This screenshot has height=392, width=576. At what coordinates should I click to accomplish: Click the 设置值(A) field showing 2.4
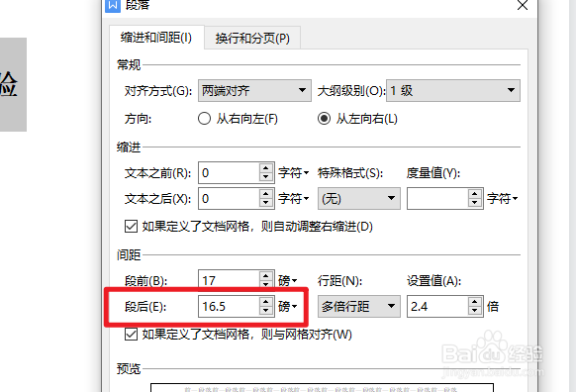(437, 306)
